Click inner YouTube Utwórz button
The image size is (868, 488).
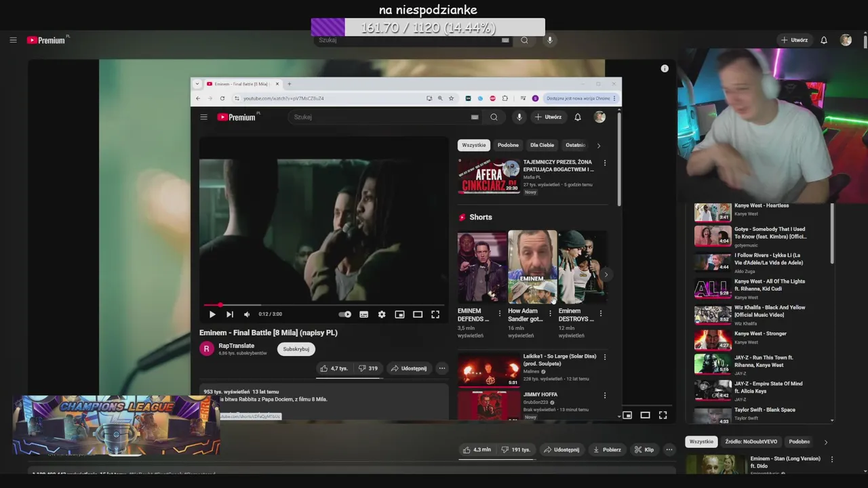(x=548, y=117)
